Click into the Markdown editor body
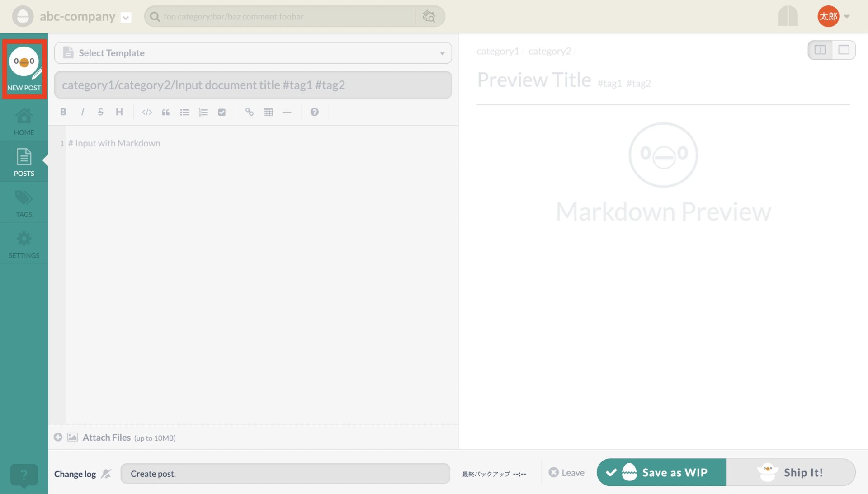 261,274
